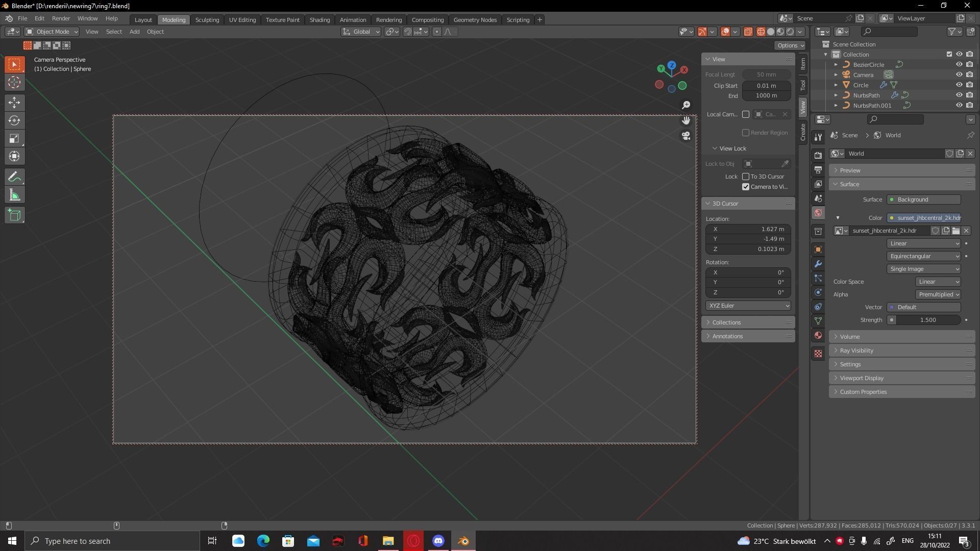Hide the BezierCircle object in outliner
This screenshot has height=551, width=980.
(x=959, y=65)
